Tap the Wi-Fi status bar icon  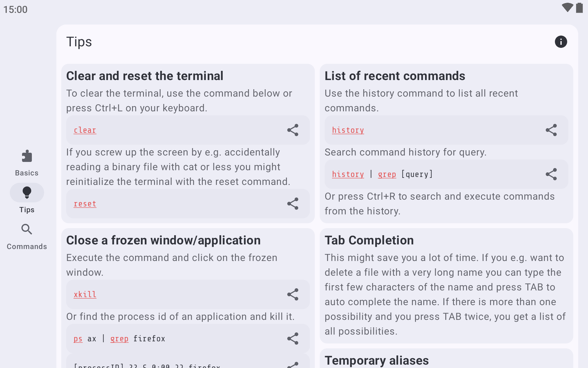567,8
